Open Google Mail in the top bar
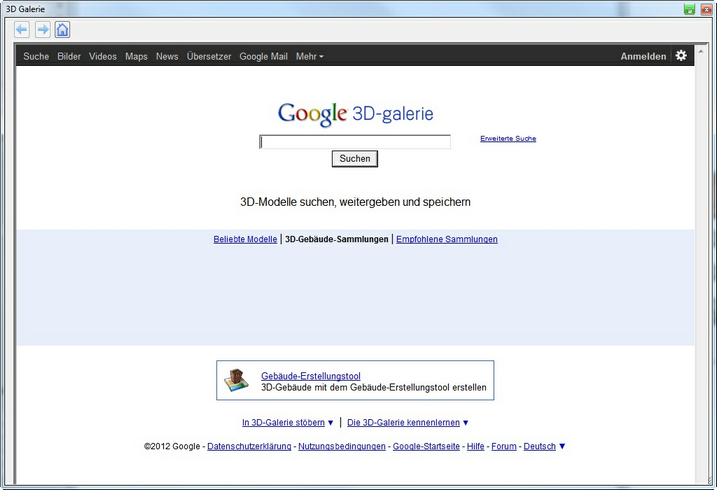 (x=263, y=56)
